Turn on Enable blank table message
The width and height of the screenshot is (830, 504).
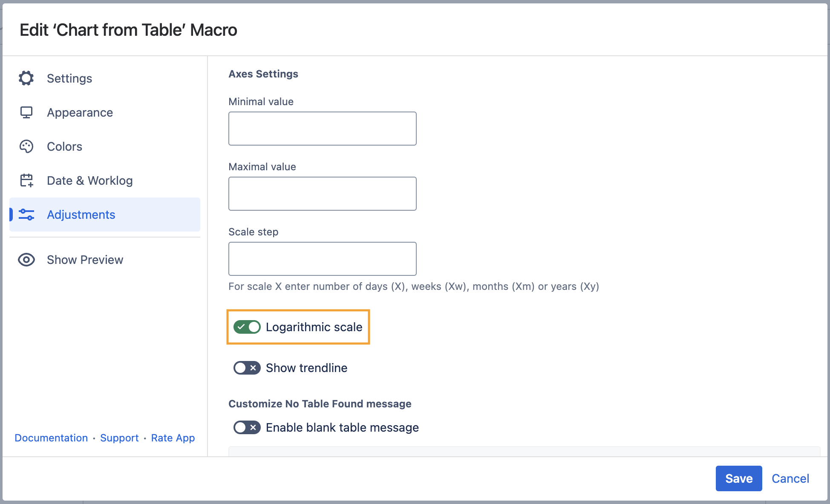pyautogui.click(x=247, y=427)
